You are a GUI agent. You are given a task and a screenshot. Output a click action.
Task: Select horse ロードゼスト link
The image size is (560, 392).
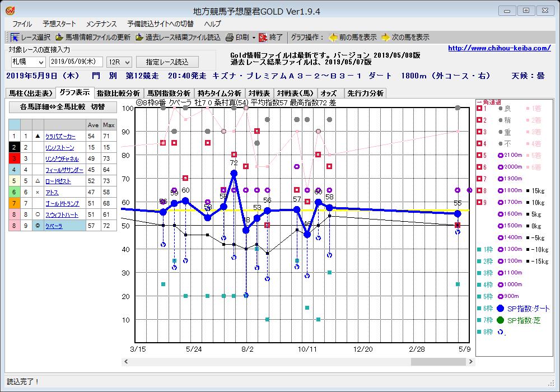[58, 181]
